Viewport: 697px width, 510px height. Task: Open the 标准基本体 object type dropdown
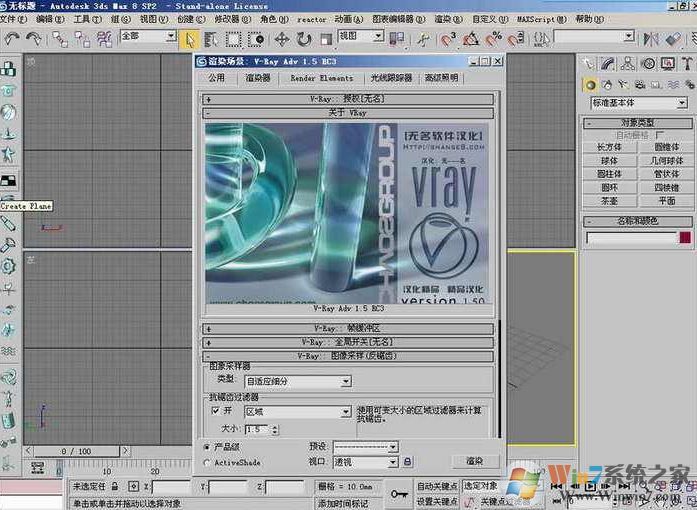(x=639, y=103)
